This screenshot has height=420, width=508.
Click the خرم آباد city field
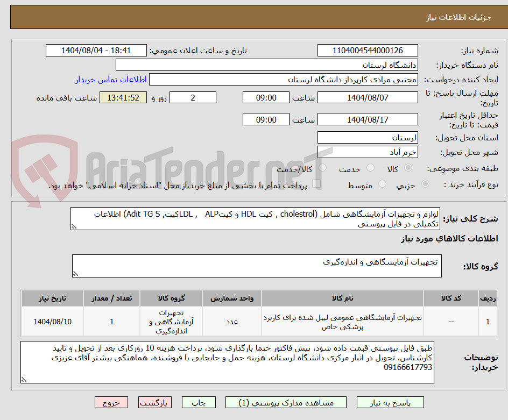click(x=368, y=151)
